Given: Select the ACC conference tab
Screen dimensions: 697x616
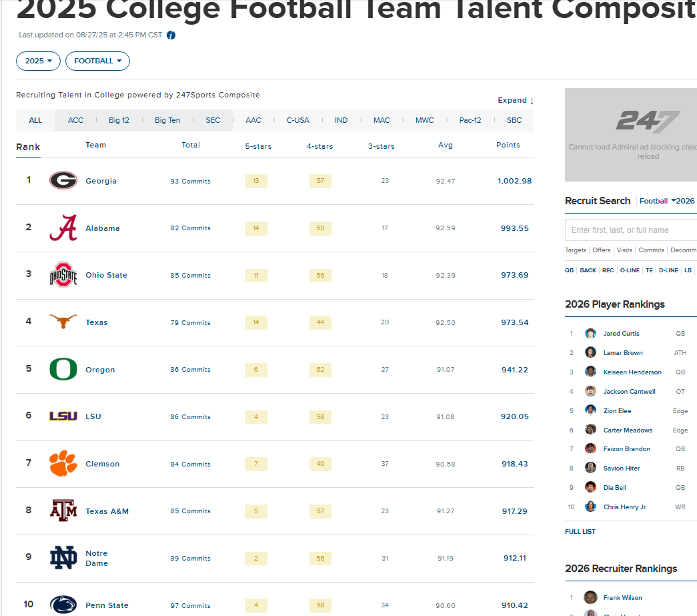Looking at the screenshot, I should [x=76, y=120].
